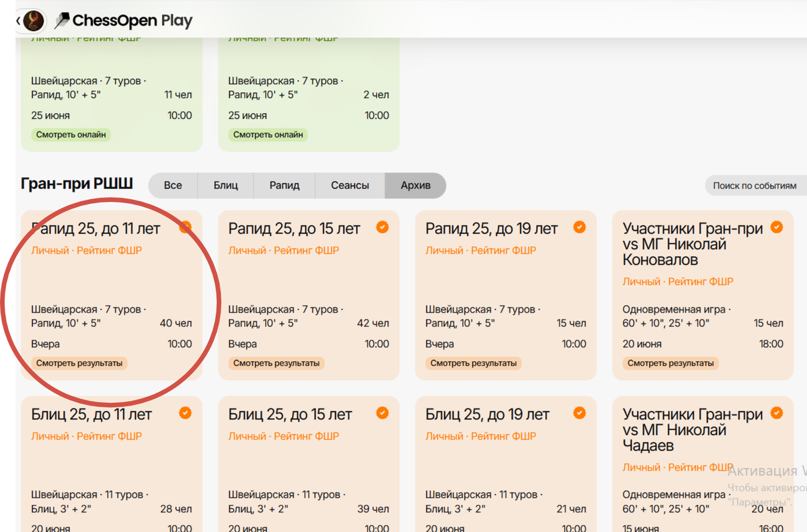The image size is (807, 532).
Task: Click the Поиск по событиям search field
Action: pyautogui.click(x=756, y=186)
